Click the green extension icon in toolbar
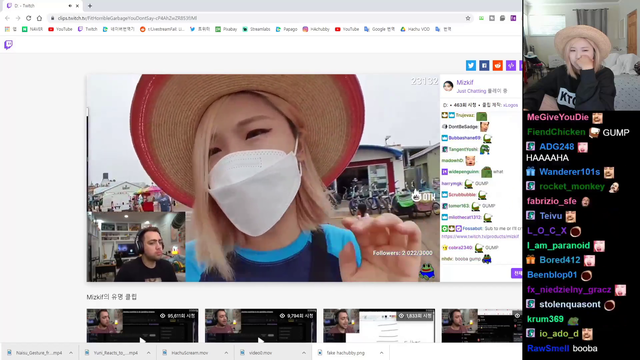 click(481, 18)
